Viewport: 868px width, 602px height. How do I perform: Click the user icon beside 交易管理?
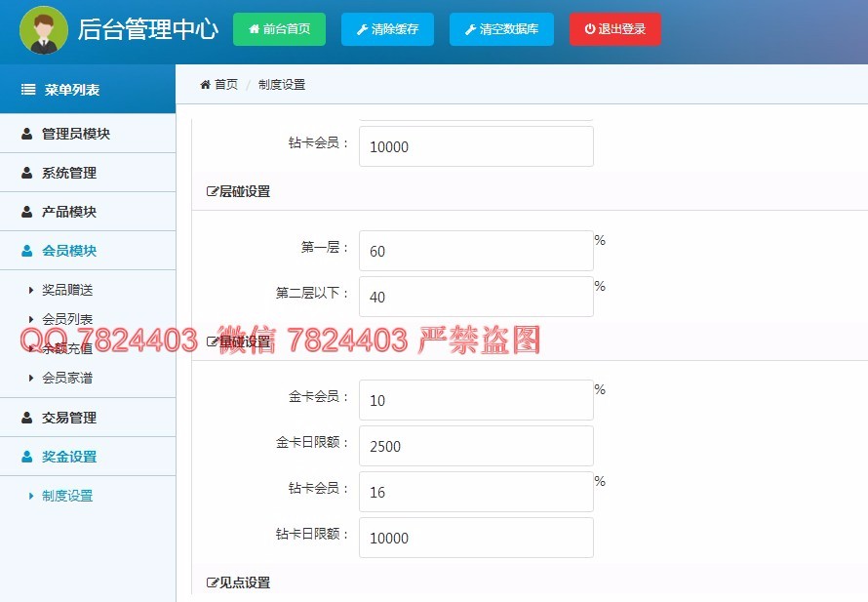(26, 418)
